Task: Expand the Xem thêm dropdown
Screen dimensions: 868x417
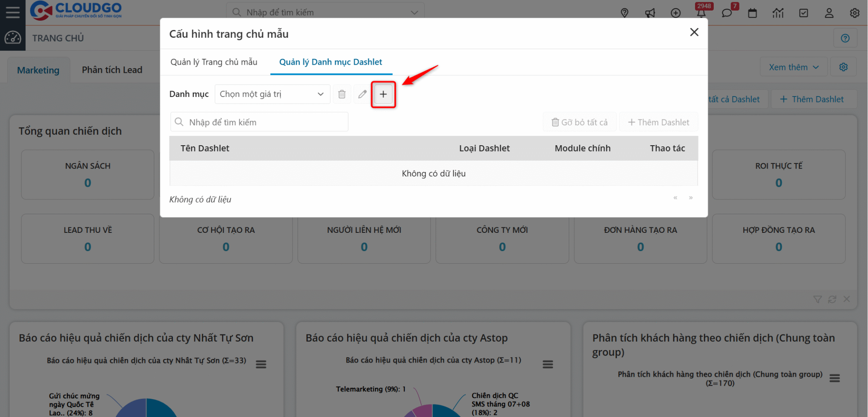Action: pyautogui.click(x=793, y=67)
